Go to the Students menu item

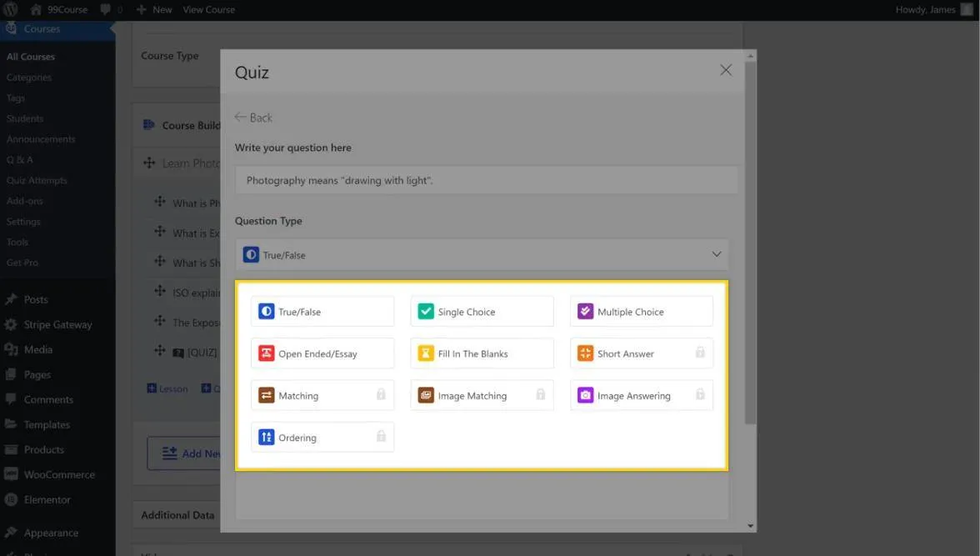(25, 118)
